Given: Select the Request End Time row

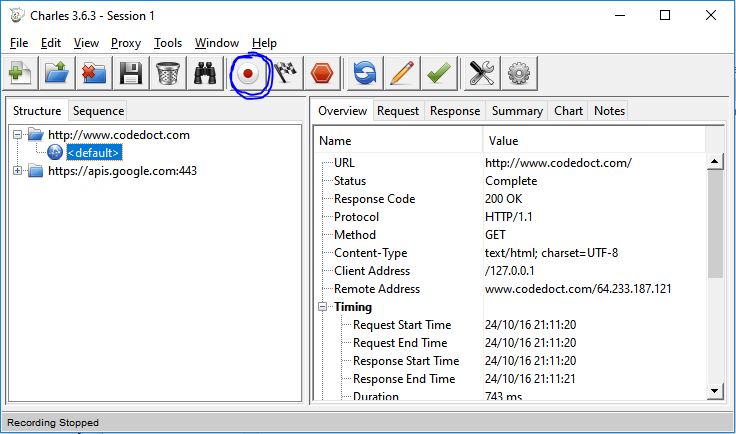Looking at the screenshot, I should [512, 343].
